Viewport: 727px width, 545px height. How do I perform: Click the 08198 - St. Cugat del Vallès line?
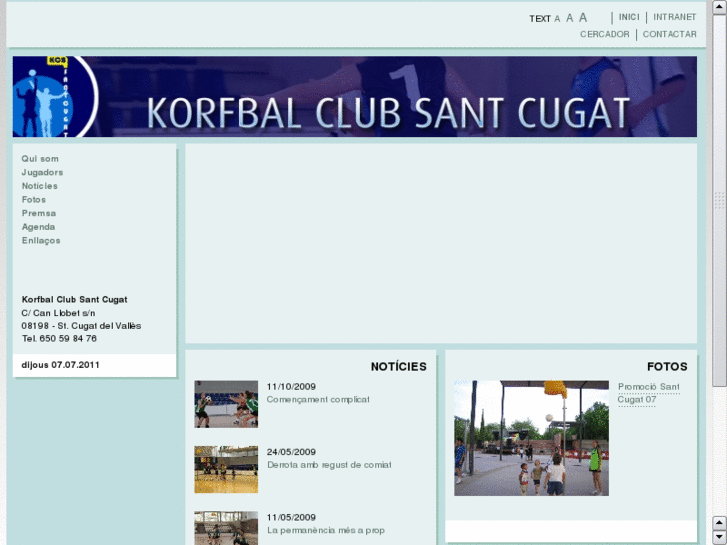point(81,326)
